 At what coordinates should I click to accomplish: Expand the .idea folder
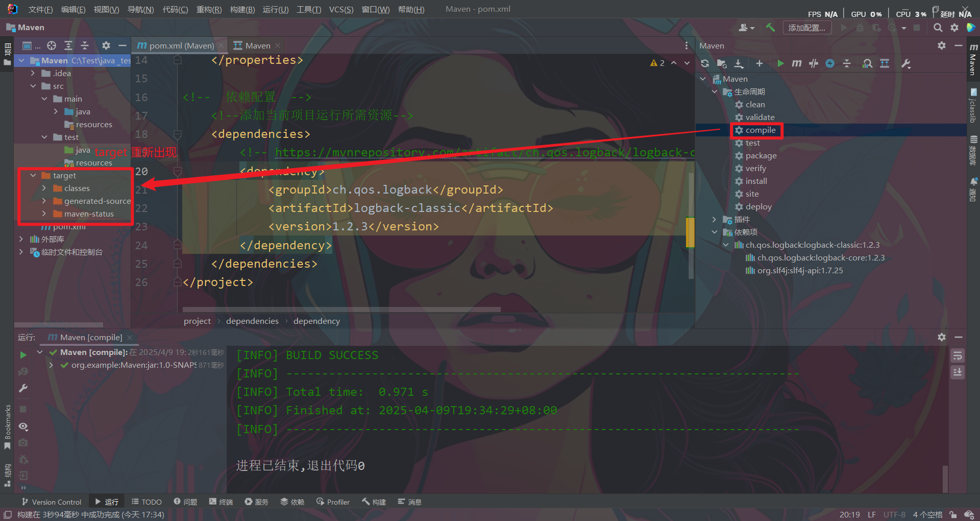[33, 73]
